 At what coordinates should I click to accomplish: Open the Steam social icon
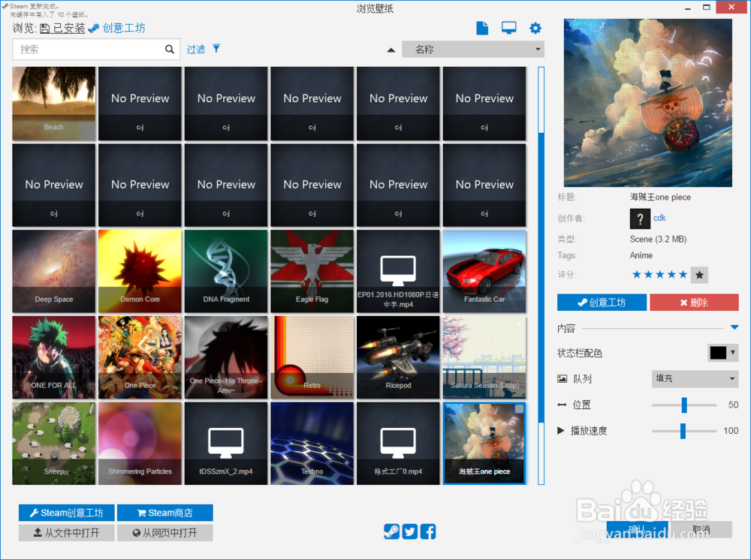tap(391, 531)
